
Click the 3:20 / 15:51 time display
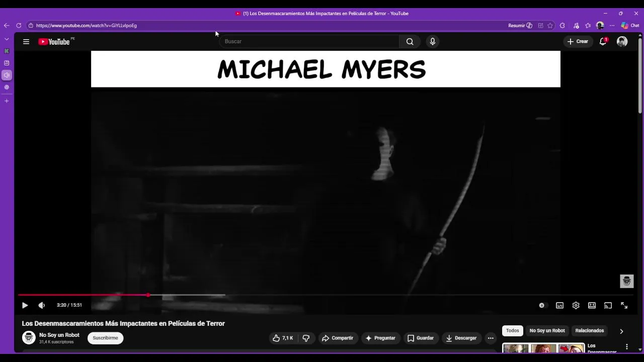pyautogui.click(x=69, y=305)
